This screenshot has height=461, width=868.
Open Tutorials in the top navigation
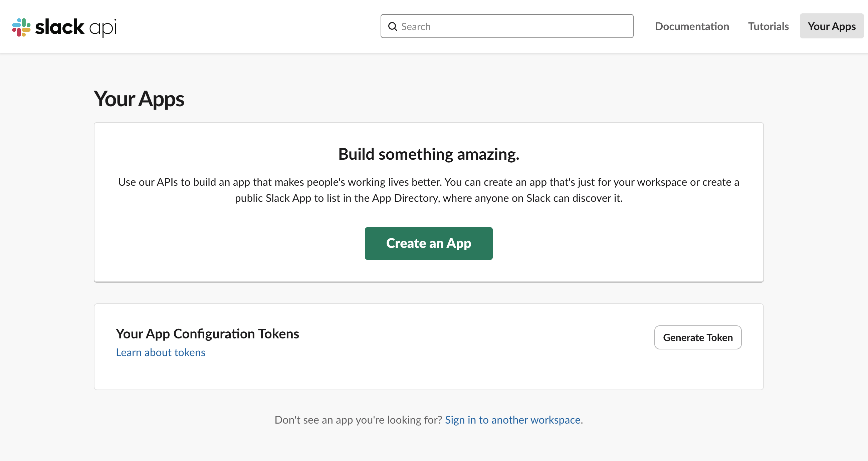768,26
